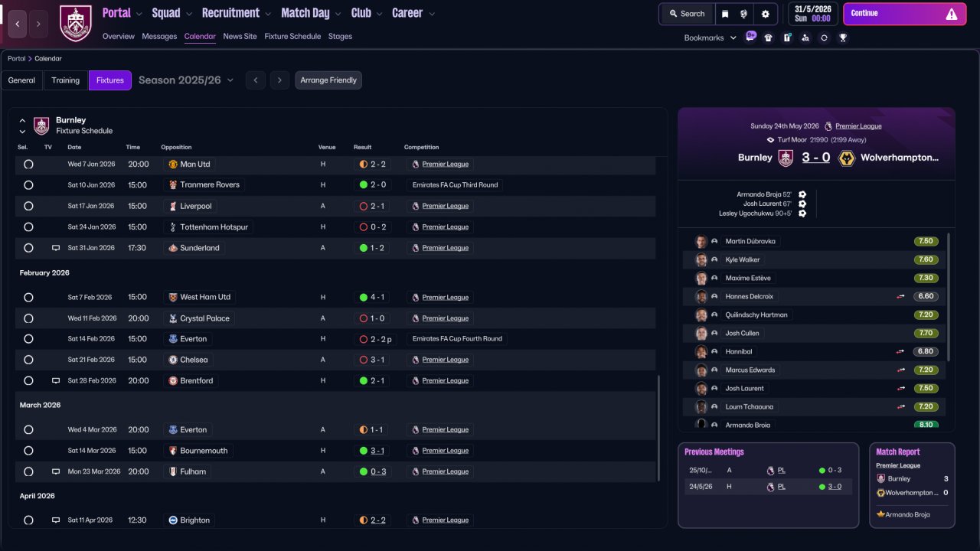Open the News Site subtab
Image resolution: width=980 pixels, height=551 pixels.
(x=240, y=36)
